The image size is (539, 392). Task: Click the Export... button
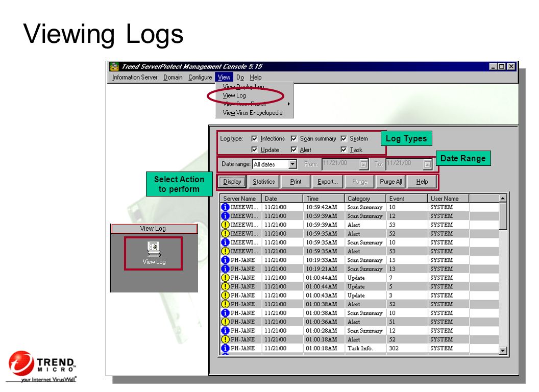click(328, 182)
